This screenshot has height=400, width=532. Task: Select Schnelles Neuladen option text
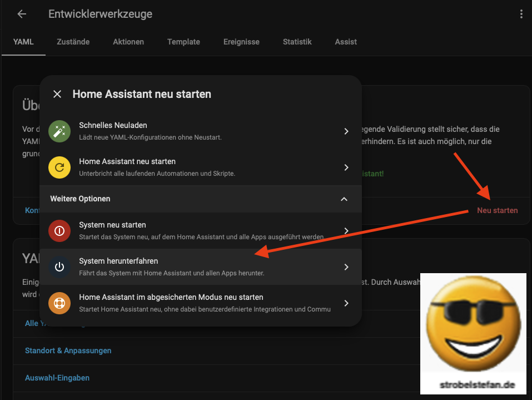coord(113,125)
